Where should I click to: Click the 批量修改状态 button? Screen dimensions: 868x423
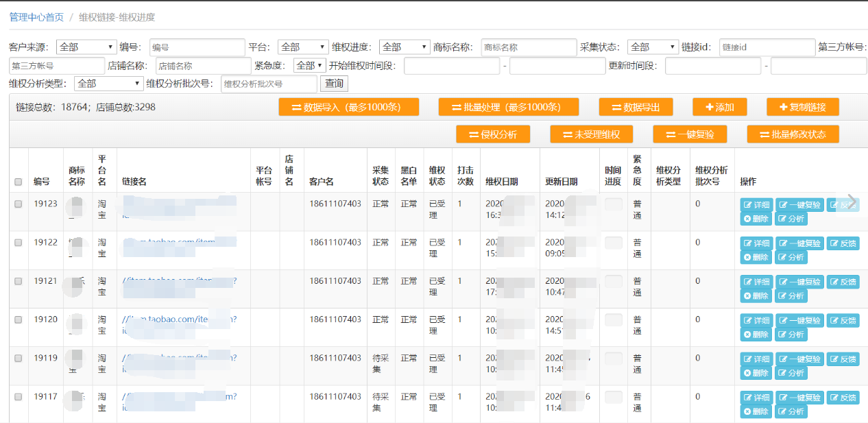pos(793,134)
